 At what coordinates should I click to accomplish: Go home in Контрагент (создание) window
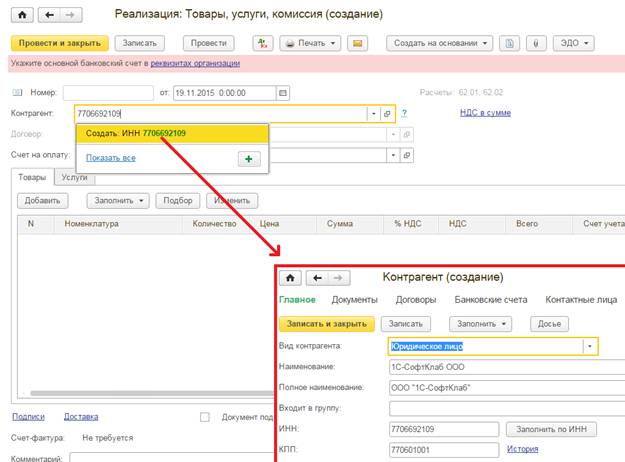tap(290, 278)
